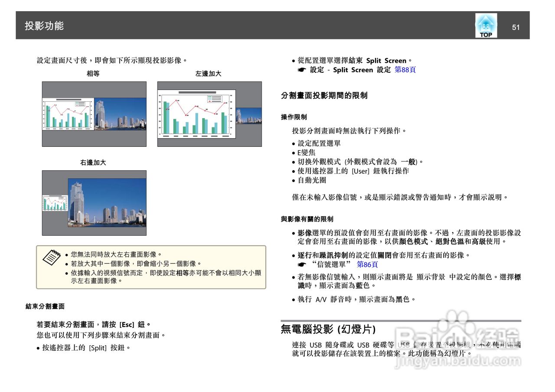
Task: Select the 相等 split screen illustration
Action: pyautogui.click(x=94, y=114)
